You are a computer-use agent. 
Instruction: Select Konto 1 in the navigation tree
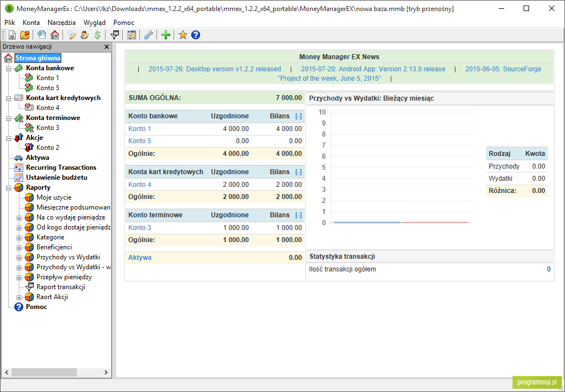click(48, 78)
